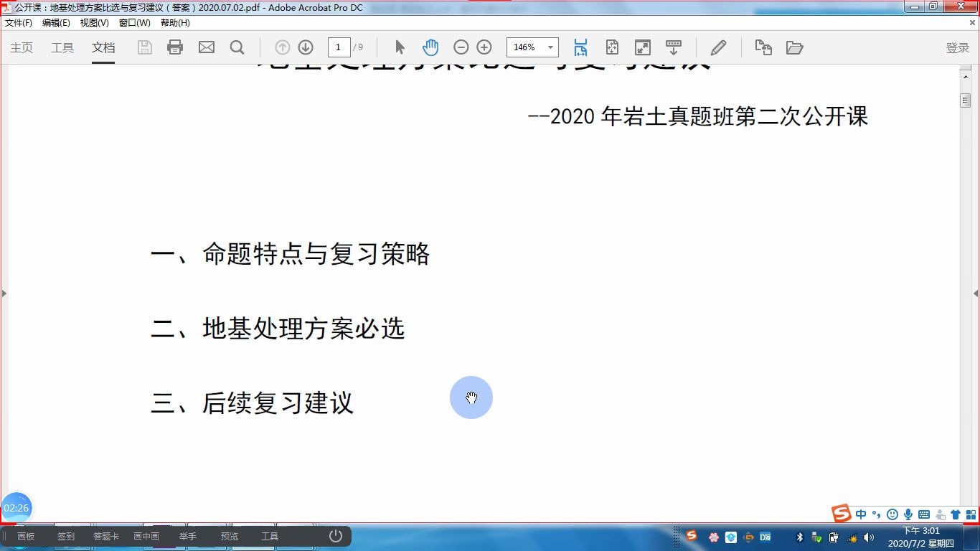
Task: Expand right tools pane arrow
Action: pyautogui.click(x=976, y=293)
